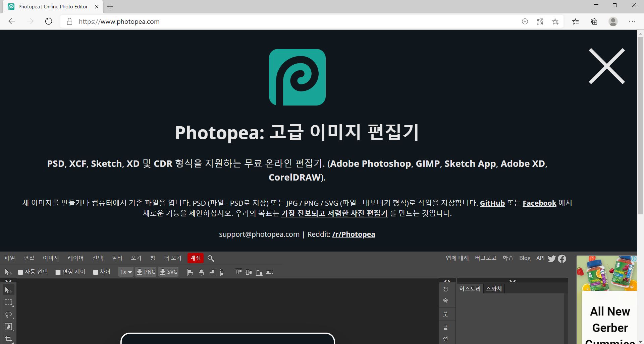The image size is (644, 344).
Task: Open the 창 menu
Action: pyautogui.click(x=153, y=258)
